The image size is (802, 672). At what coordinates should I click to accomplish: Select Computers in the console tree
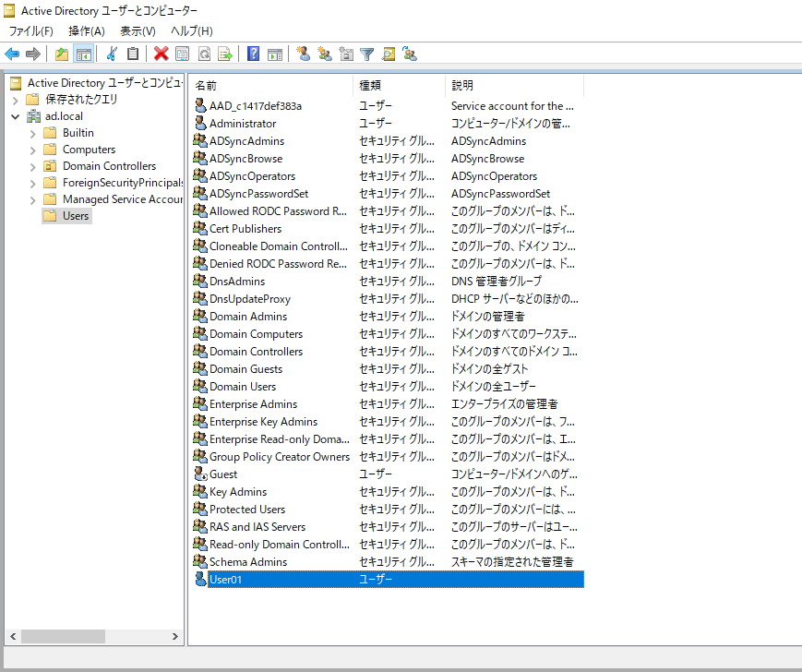(x=89, y=150)
